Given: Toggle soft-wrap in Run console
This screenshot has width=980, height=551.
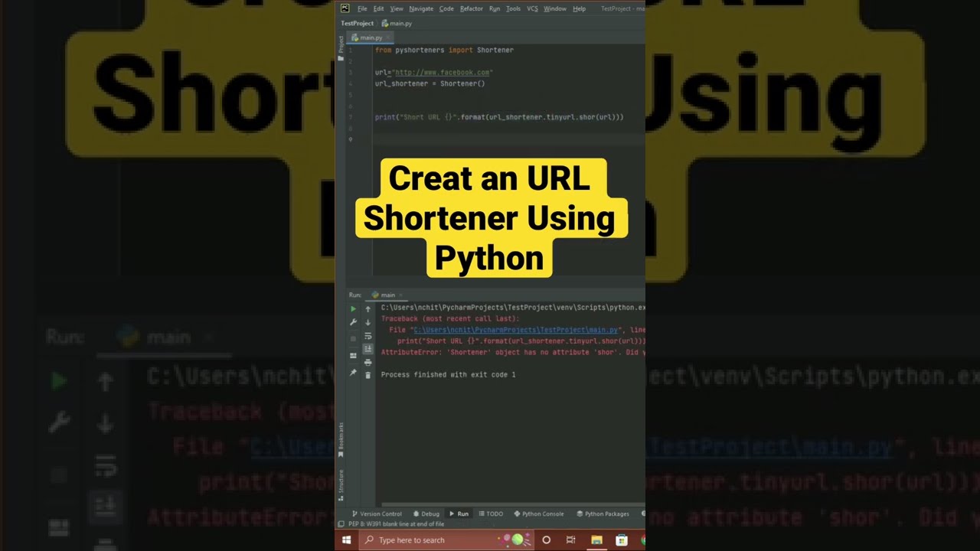Looking at the screenshot, I should coord(367,335).
